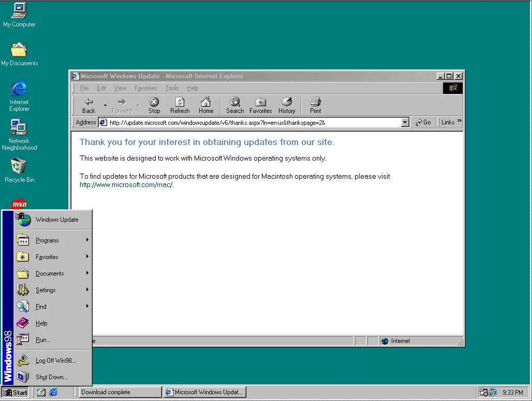This screenshot has width=532, height=401.
Task: Open the Tools menu
Action: [x=172, y=88]
